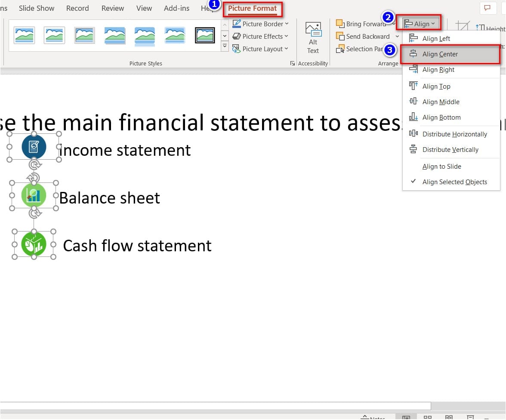This screenshot has width=506, height=420.
Task: Click Distribute Vertically
Action: click(x=451, y=149)
